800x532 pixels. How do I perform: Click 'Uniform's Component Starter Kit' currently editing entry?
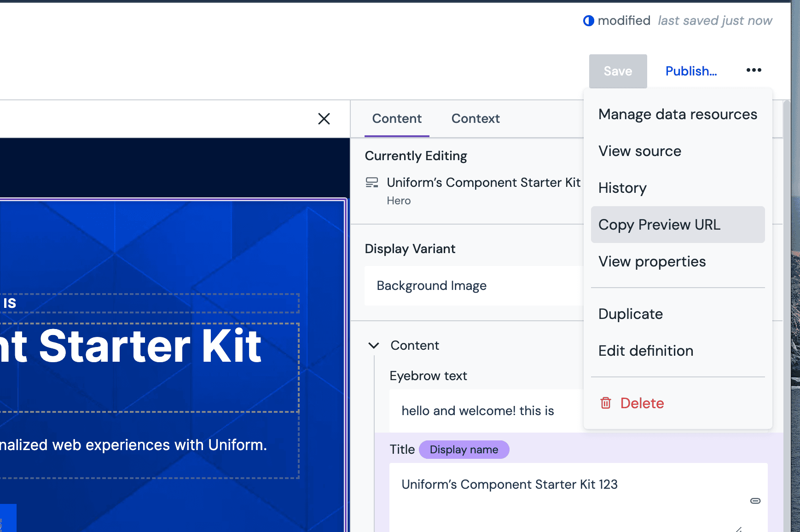pos(483,183)
